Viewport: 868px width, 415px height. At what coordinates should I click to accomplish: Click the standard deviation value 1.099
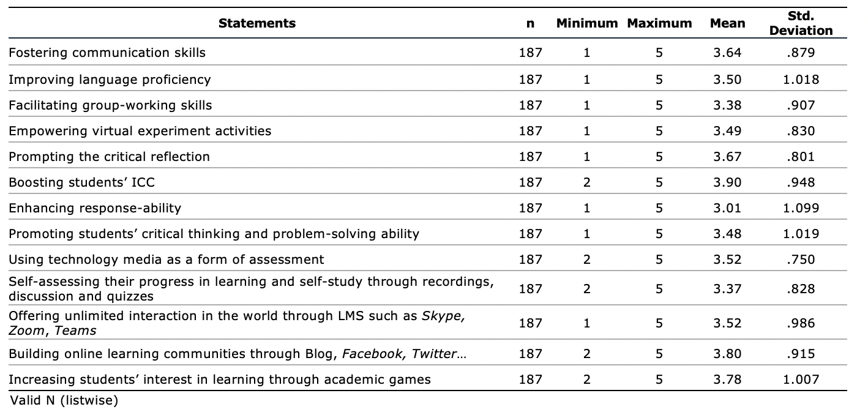pos(801,208)
